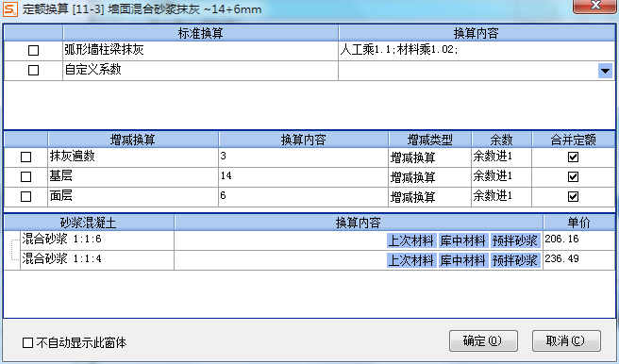Viewport: 619px width, 364px height.
Task: Tick the 抹灰遍数 row checkbox
Action: [26, 157]
